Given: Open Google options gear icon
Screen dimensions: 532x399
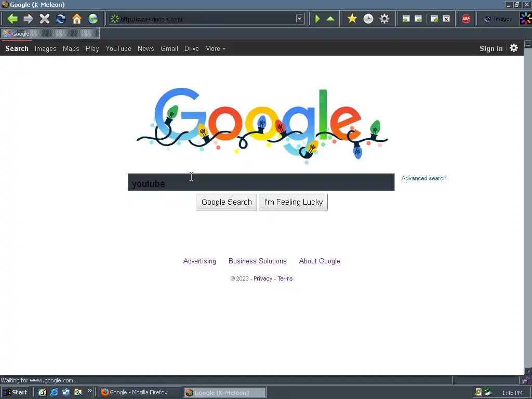Looking at the screenshot, I should tap(514, 48).
